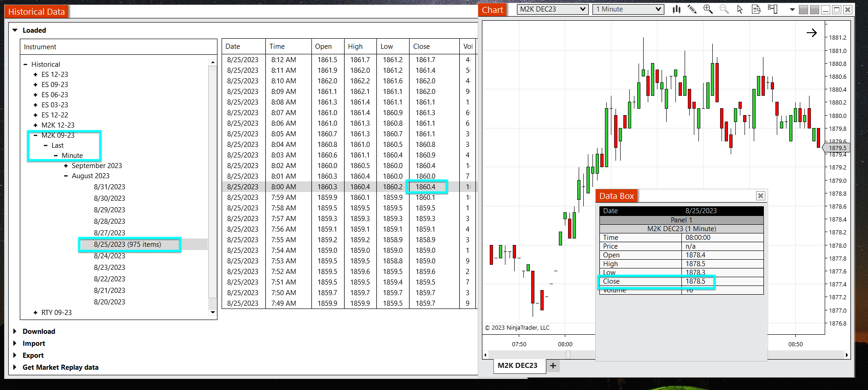Screen dimensions: 868x390
Task: Click the chart scrollbar left arrow
Action: click(485, 355)
